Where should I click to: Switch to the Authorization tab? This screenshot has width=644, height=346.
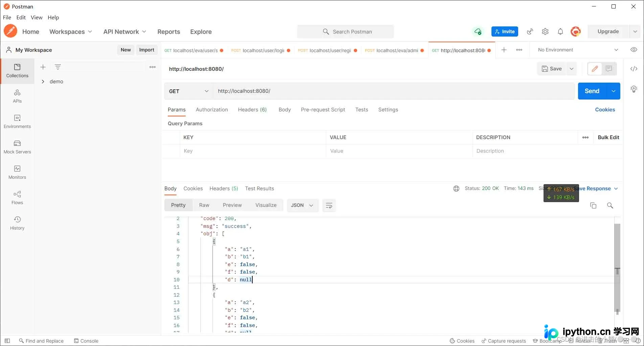212,110
